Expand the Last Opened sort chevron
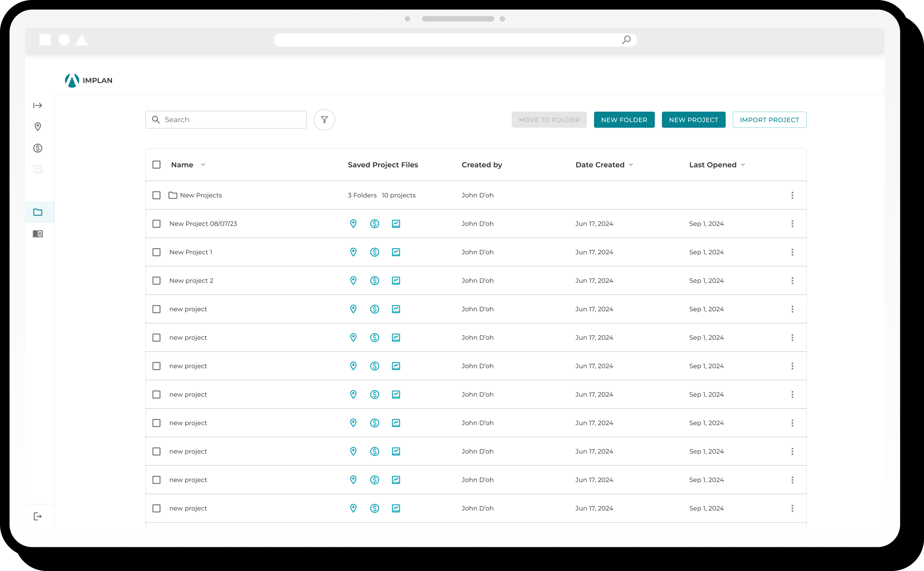This screenshot has height=571, width=924. 743,165
